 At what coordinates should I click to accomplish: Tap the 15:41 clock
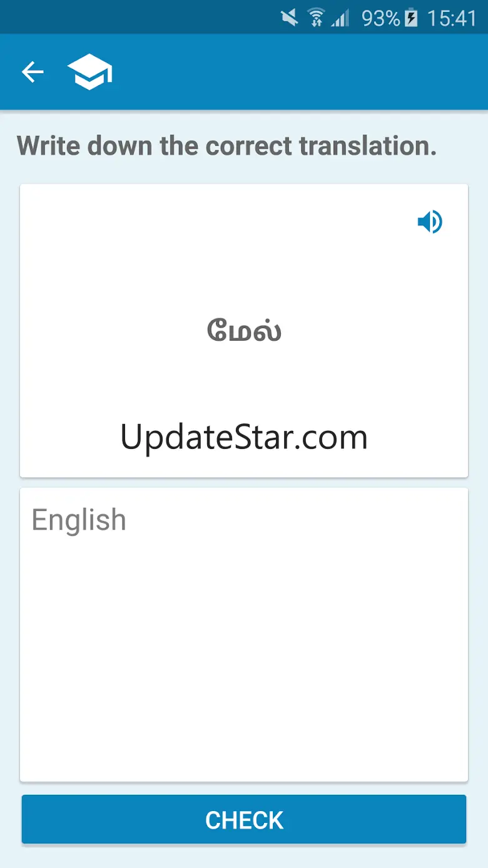point(452,18)
